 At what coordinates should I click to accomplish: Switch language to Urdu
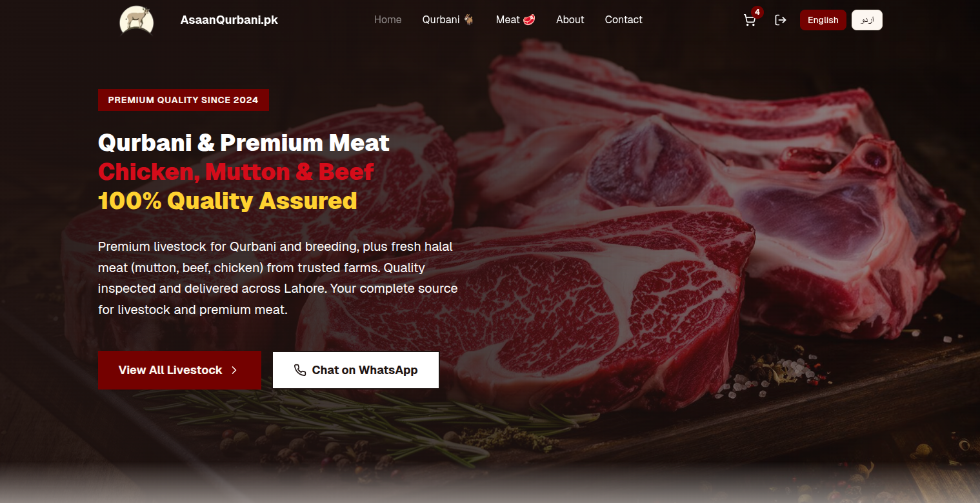(867, 20)
